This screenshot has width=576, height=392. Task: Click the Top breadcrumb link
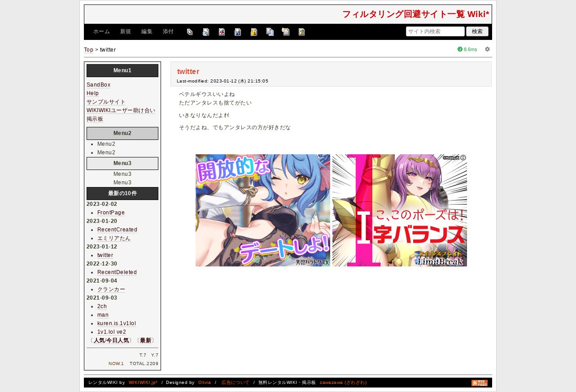(88, 50)
